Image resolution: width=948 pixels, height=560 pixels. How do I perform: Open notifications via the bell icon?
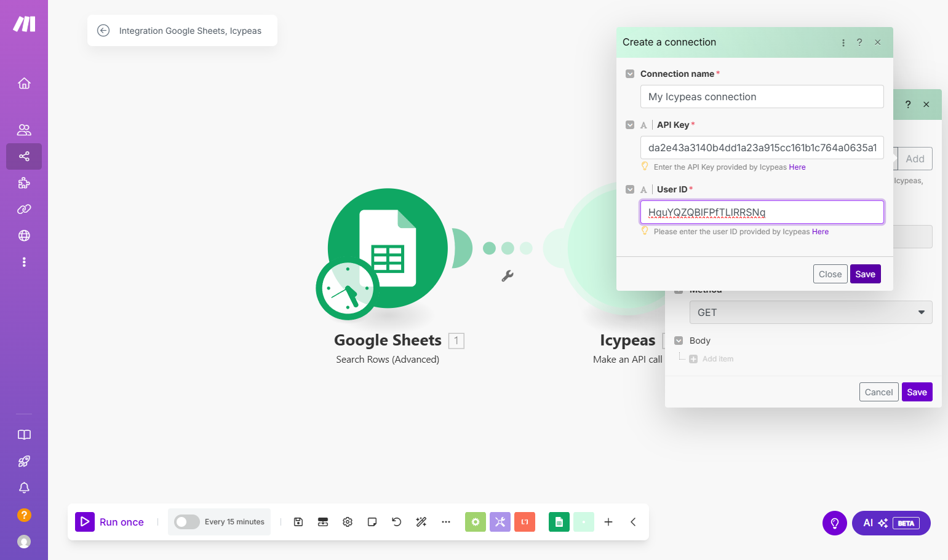(x=24, y=487)
